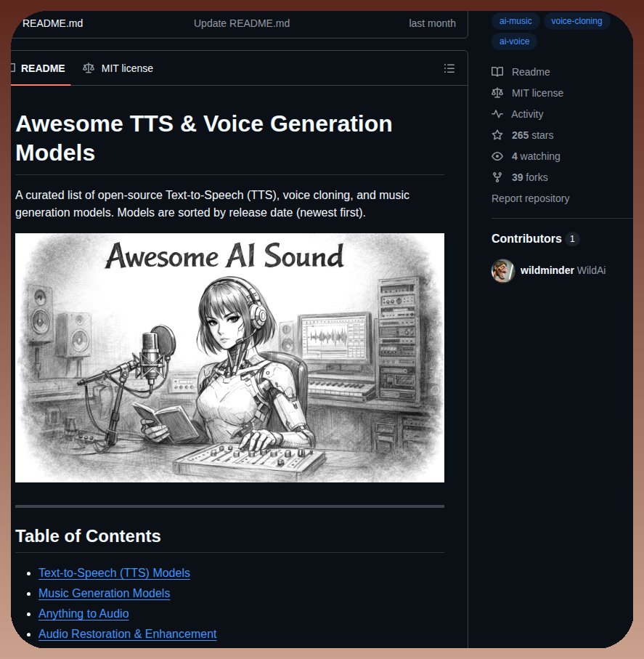644x659 pixels.
Task: View the 4 watching list
Action: point(536,156)
